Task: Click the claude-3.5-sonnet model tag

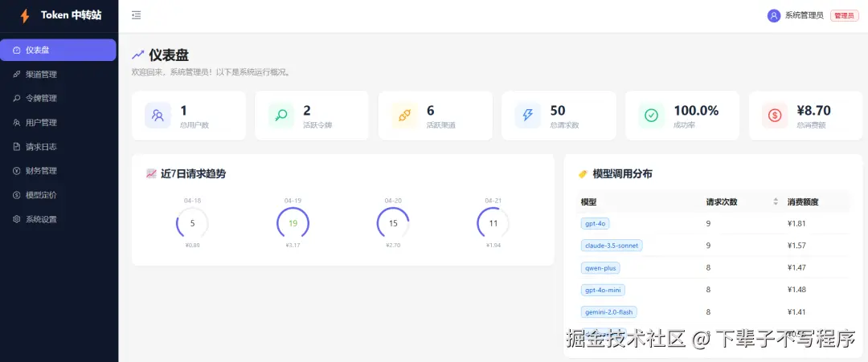Action: point(612,246)
